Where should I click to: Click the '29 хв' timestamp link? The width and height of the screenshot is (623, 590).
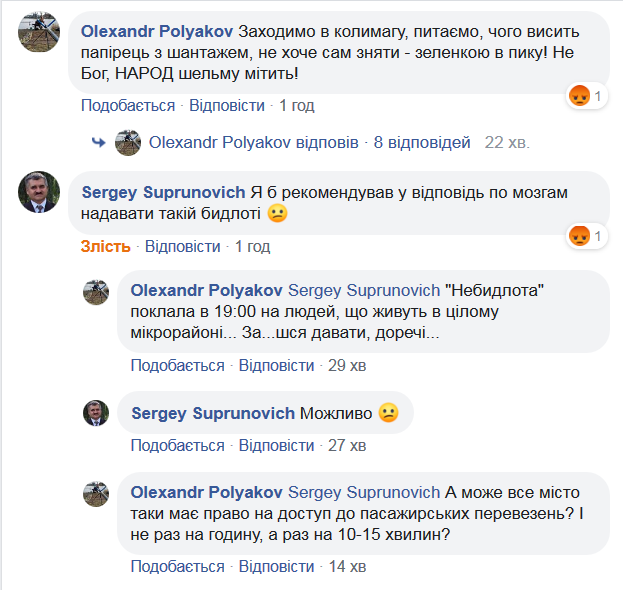(x=350, y=365)
